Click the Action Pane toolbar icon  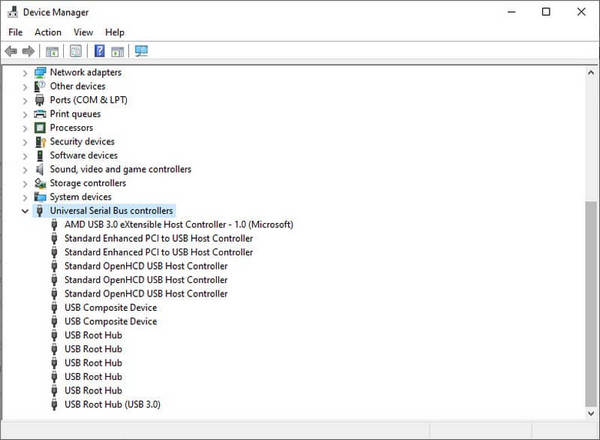pyautogui.click(x=117, y=51)
